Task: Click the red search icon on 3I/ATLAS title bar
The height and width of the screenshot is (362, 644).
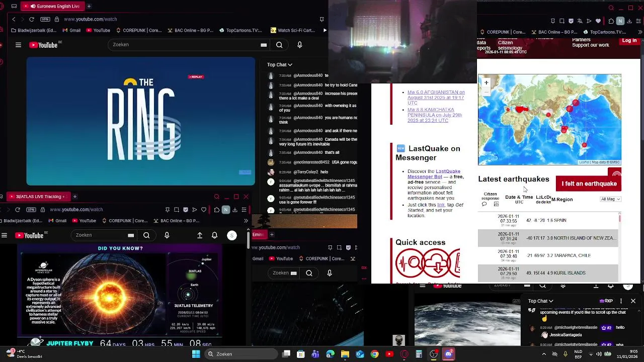Action: 217,197
